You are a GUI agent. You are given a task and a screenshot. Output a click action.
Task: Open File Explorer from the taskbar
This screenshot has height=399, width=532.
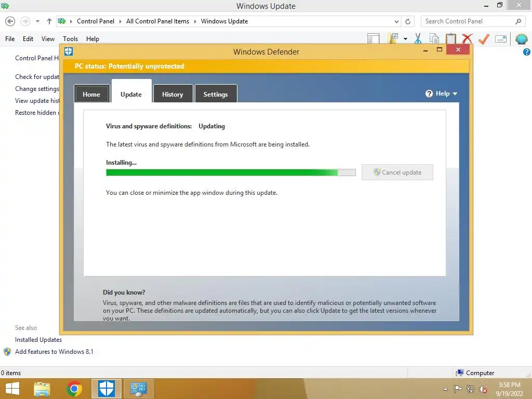pyautogui.click(x=42, y=389)
